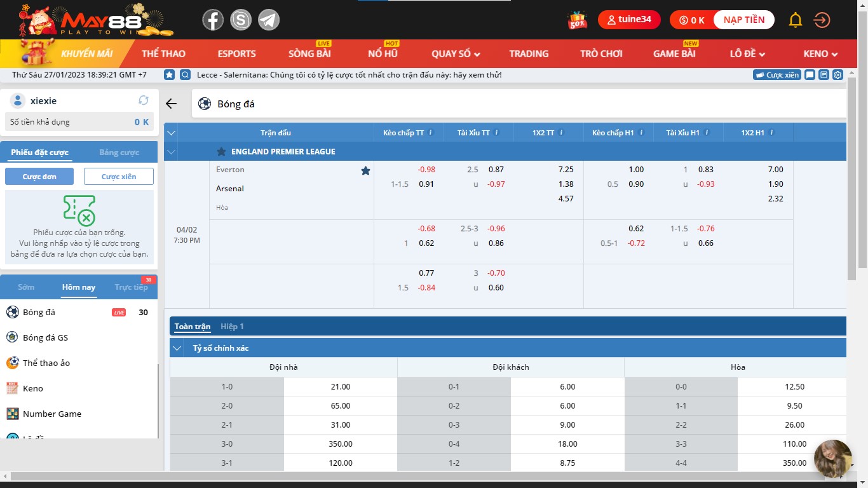This screenshot has width=868, height=488.
Task: Open the bet list document icon
Action: [x=824, y=75]
